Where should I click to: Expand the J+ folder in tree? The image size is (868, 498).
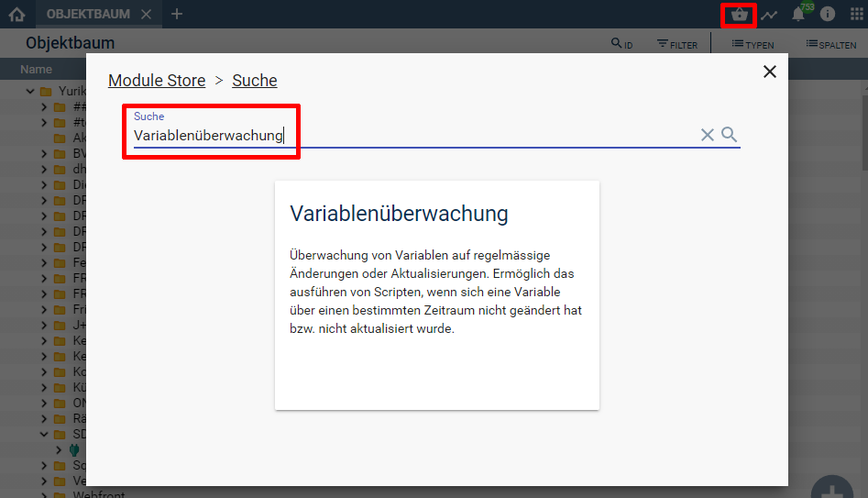pyautogui.click(x=44, y=326)
